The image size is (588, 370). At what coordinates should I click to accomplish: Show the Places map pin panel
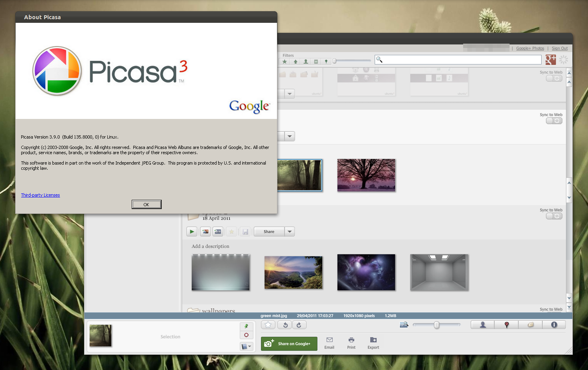coord(506,325)
